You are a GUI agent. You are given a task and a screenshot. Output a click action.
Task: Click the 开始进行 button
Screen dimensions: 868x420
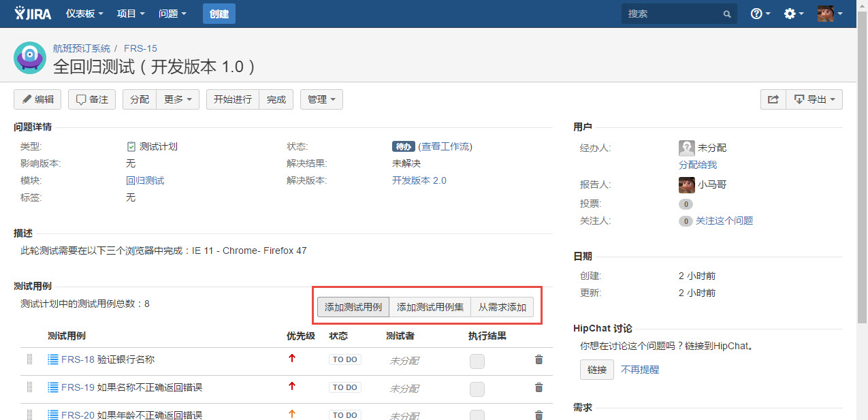[x=233, y=99]
